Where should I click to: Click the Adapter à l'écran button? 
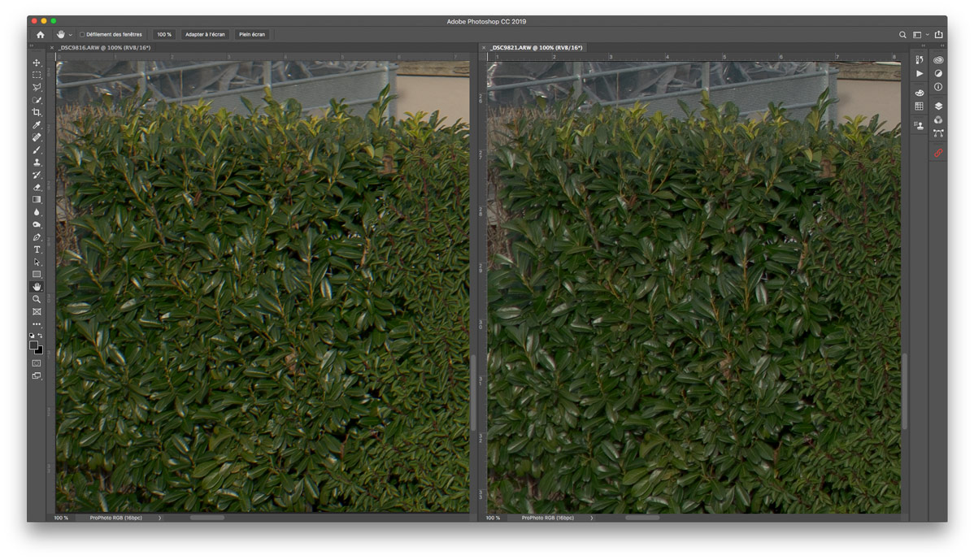click(x=205, y=35)
